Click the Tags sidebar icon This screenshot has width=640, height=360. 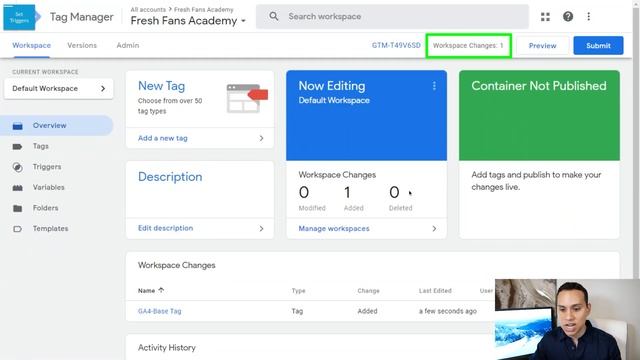tap(18, 147)
